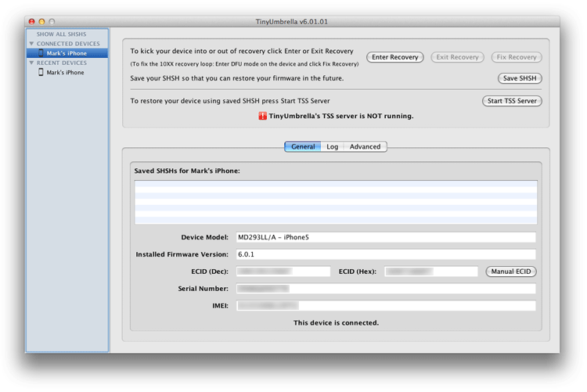The image size is (587, 392).
Task: Click the iPhone icon under Recent Devices
Action: point(41,73)
